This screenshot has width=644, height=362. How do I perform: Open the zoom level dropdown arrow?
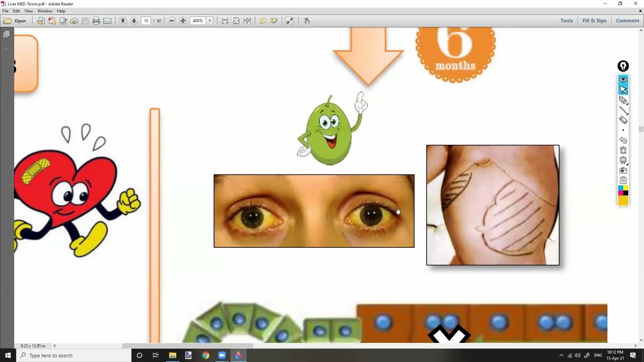(x=210, y=21)
